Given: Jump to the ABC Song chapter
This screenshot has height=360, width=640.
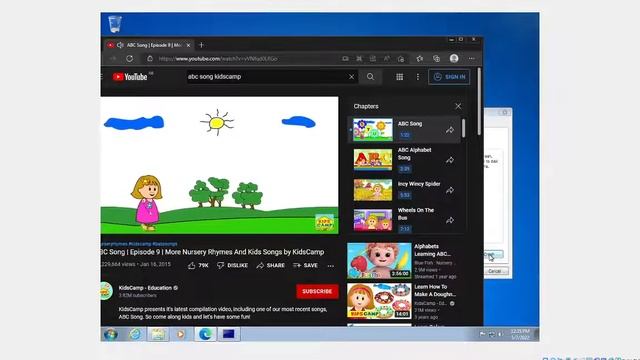Looking at the screenshot, I should point(404,129).
